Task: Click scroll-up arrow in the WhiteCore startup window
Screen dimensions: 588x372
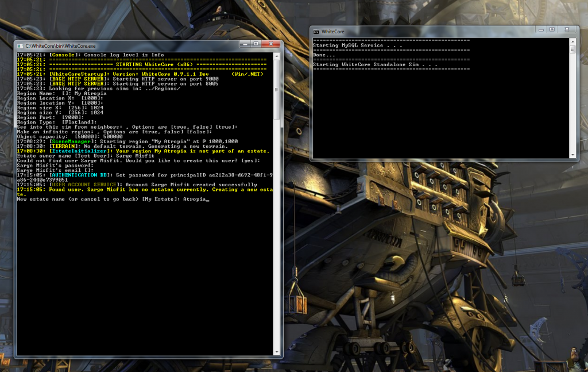Action: (572, 41)
